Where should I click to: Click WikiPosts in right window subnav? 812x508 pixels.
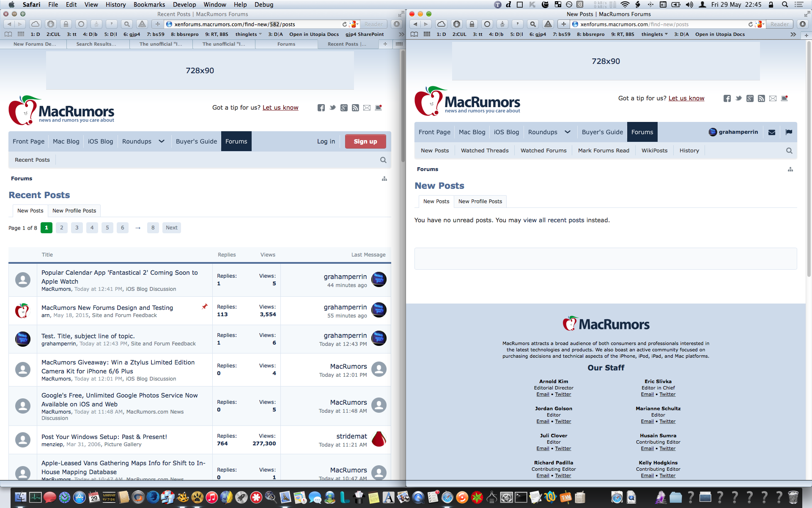click(654, 151)
